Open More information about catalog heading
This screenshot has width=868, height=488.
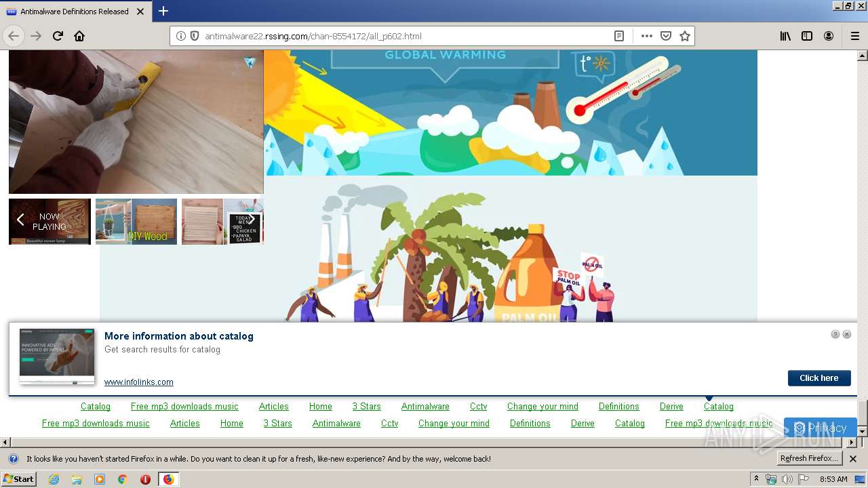coord(179,336)
